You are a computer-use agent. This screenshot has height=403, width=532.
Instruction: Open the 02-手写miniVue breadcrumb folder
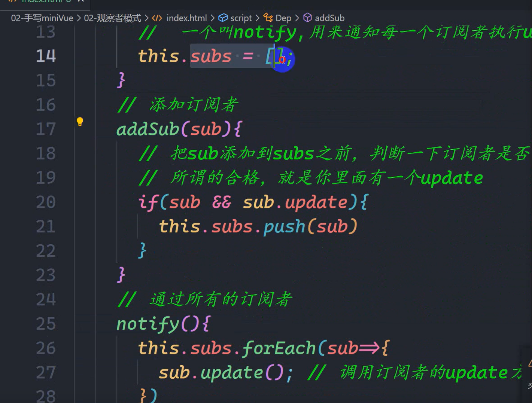click(x=42, y=18)
